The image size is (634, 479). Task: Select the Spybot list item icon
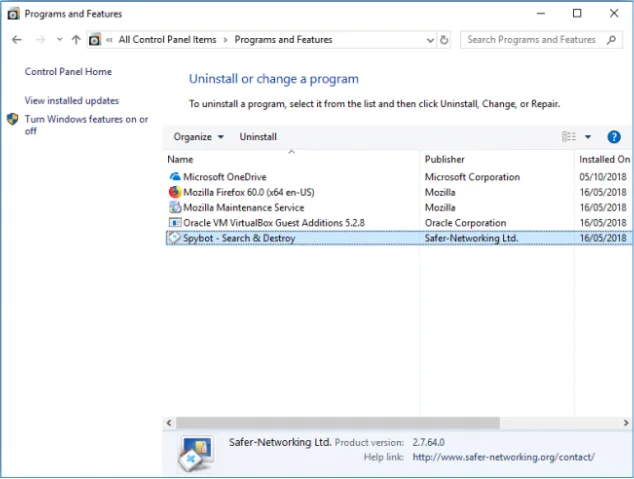[174, 238]
